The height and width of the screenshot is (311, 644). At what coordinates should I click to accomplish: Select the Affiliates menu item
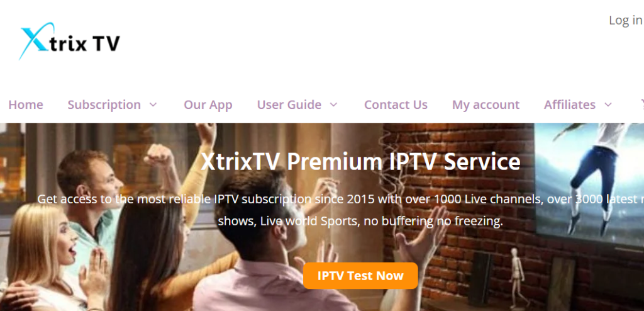[570, 105]
